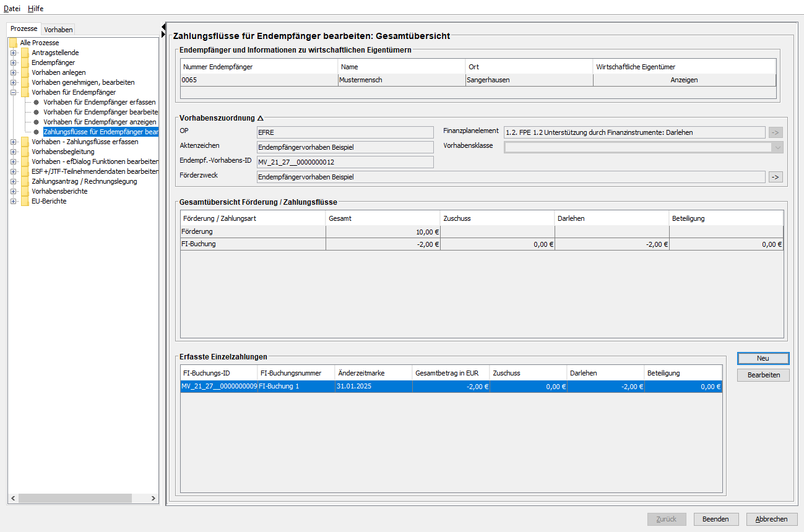Screen dimensions: 804x532
Task: Click the Antragstellende folder icon
Action: [25, 53]
